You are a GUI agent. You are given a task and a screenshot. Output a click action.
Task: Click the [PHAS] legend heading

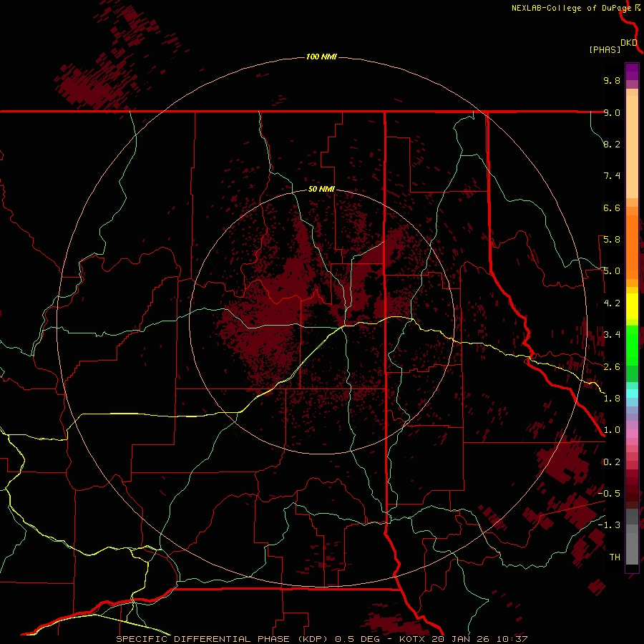605,49
